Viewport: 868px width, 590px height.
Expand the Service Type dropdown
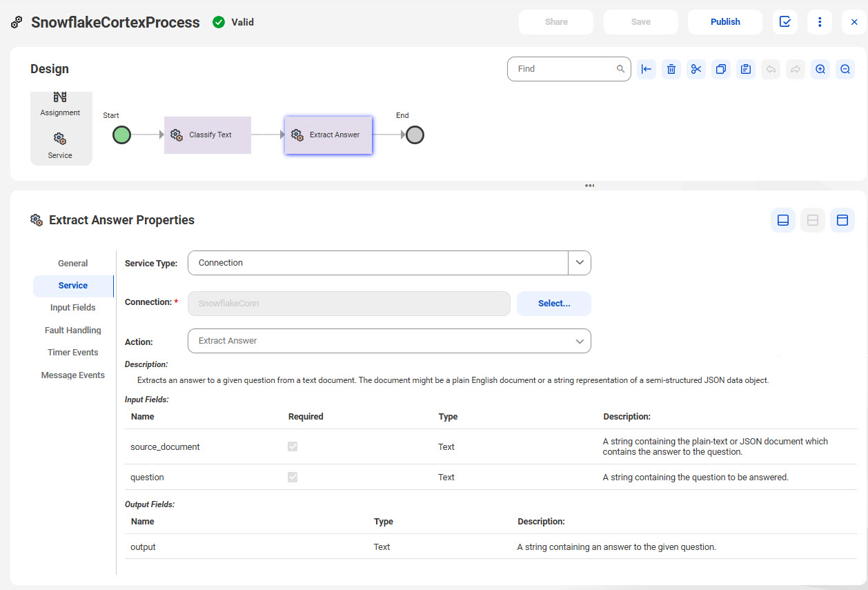click(389, 263)
